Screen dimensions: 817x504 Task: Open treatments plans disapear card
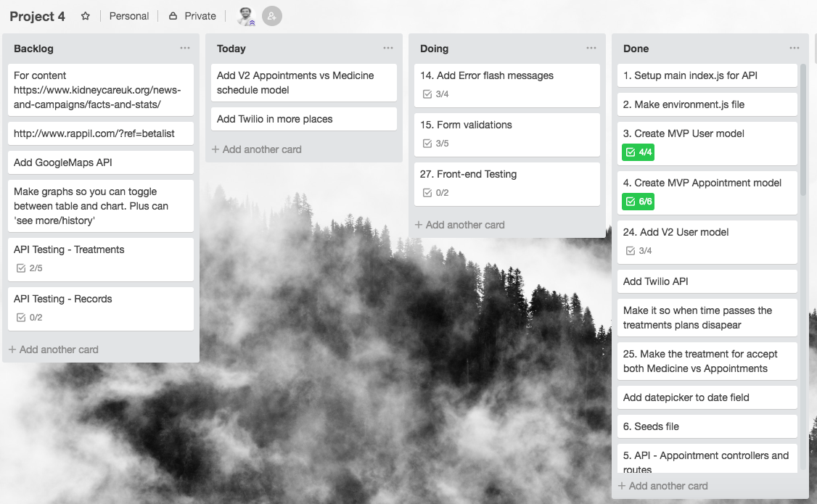coord(707,318)
